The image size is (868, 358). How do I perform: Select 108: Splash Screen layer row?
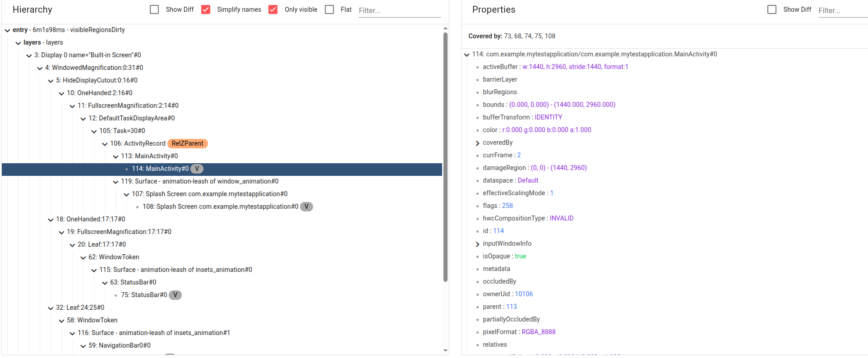pos(222,207)
